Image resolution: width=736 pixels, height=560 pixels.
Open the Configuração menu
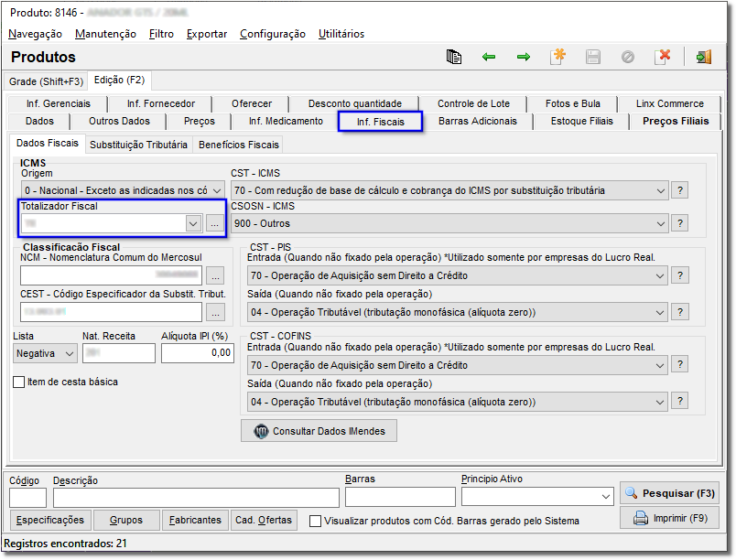click(273, 34)
